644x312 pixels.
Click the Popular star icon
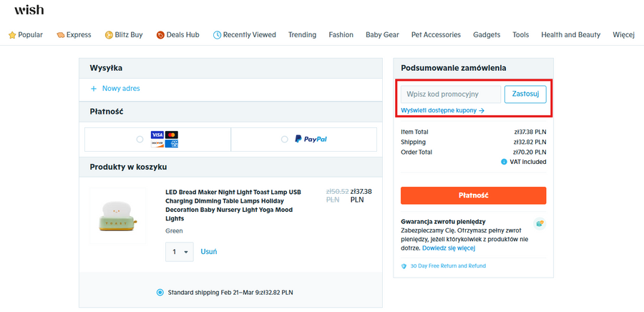pyautogui.click(x=11, y=34)
